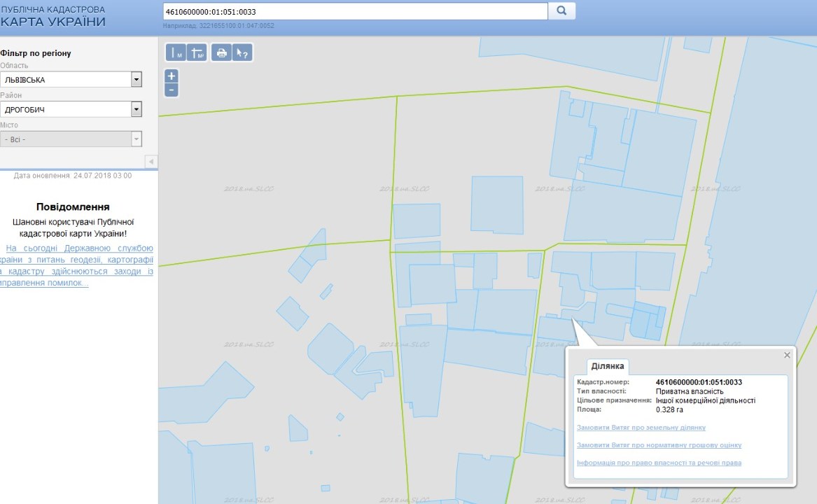Click the search magnifier button
Screen dimensions: 817x504
(x=561, y=11)
